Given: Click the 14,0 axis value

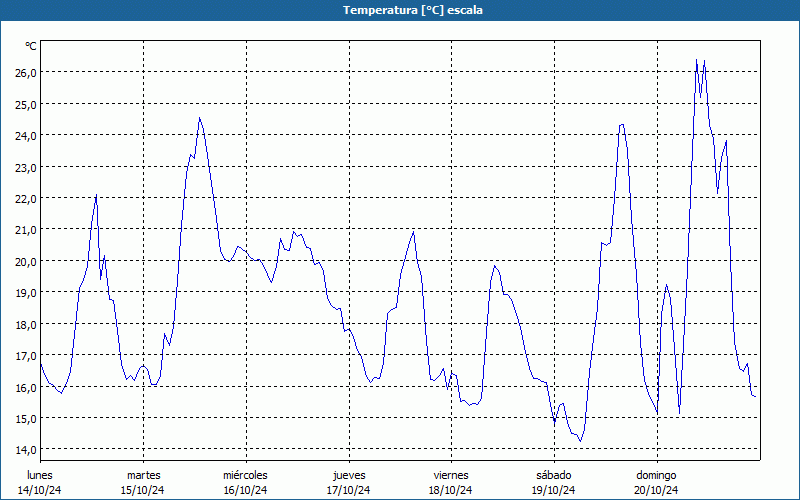Looking at the screenshot, I should [x=26, y=450].
